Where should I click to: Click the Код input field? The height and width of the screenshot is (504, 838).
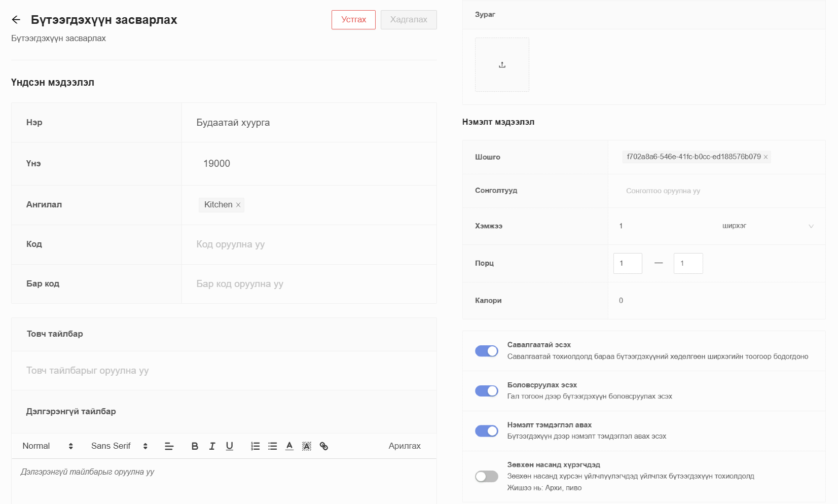tap(308, 244)
